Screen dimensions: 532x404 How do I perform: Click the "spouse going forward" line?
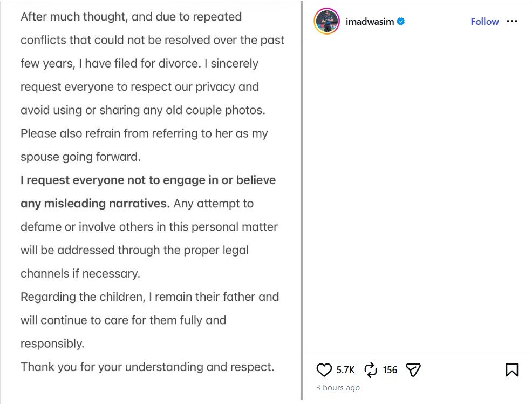(80, 157)
